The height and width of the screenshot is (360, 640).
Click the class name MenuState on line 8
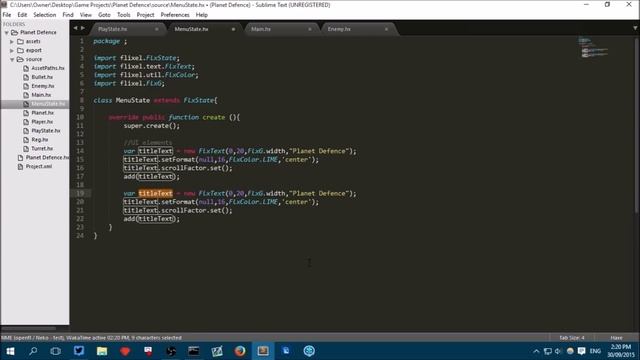click(x=133, y=100)
